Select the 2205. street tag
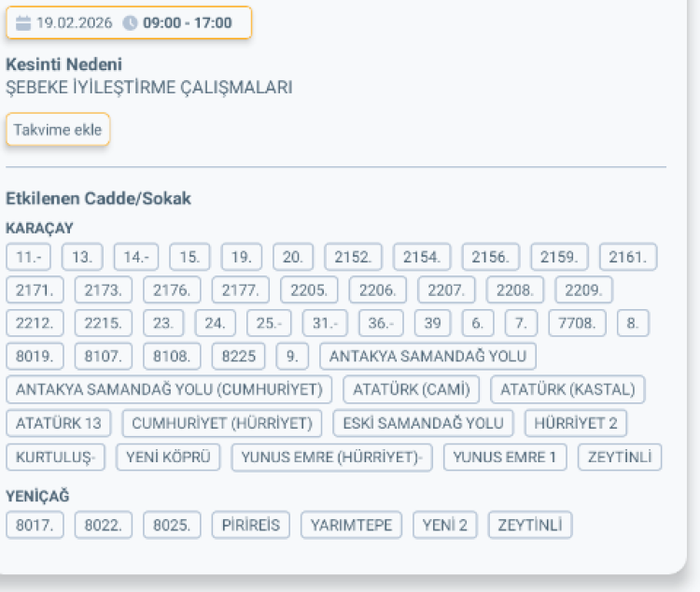This screenshot has height=592, width=700. tap(309, 290)
